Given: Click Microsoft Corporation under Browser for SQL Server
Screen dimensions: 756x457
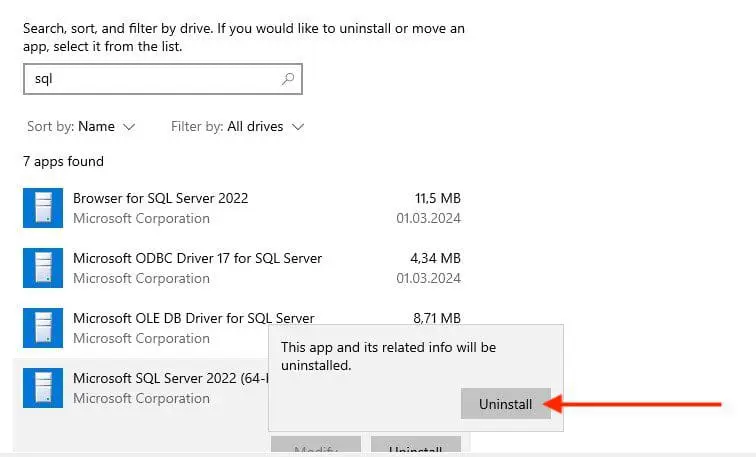Looking at the screenshot, I should pos(141,218).
